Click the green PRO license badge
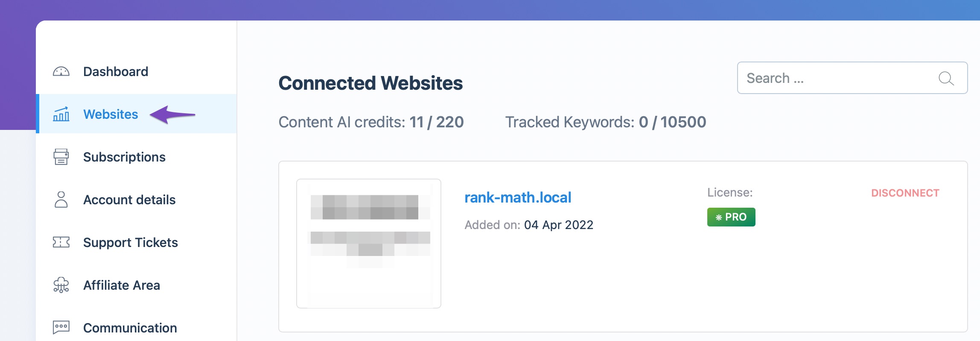The width and height of the screenshot is (980, 341). [x=731, y=217]
